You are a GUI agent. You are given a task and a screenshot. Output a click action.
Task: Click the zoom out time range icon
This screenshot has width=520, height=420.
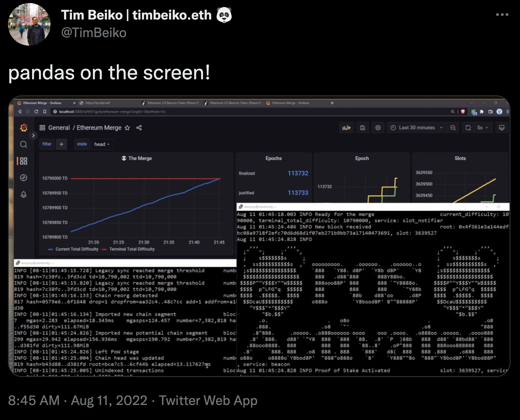(453, 128)
